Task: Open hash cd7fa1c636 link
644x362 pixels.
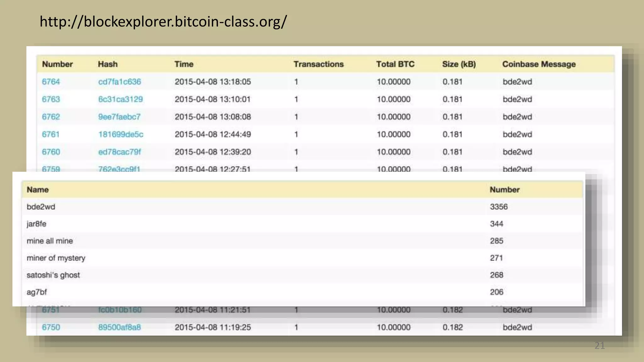Action: click(119, 82)
